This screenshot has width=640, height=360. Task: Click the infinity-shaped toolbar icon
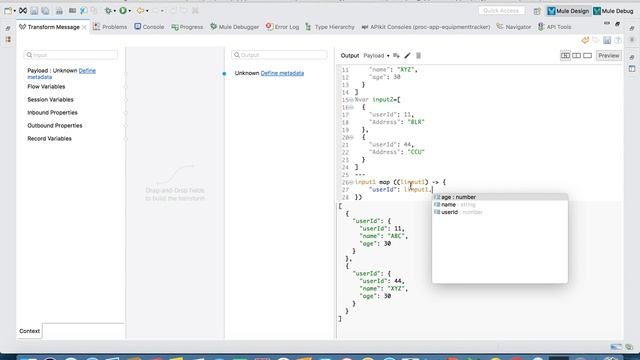pos(23,11)
